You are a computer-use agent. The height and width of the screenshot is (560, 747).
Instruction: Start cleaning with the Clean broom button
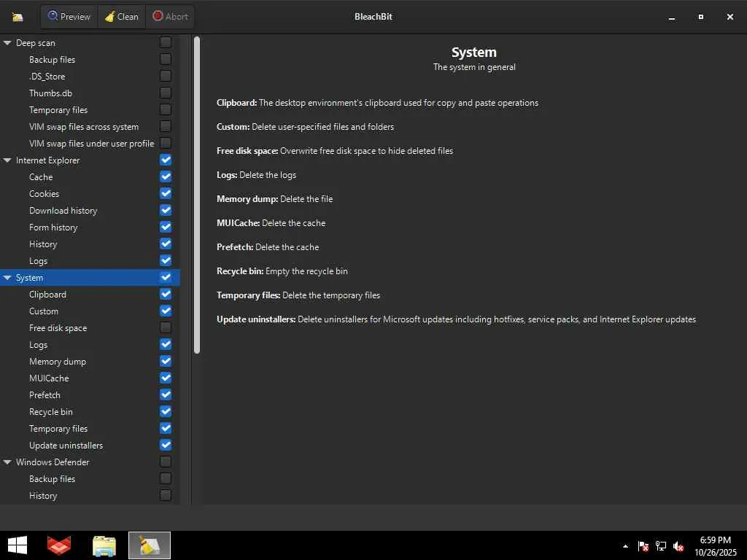[122, 17]
